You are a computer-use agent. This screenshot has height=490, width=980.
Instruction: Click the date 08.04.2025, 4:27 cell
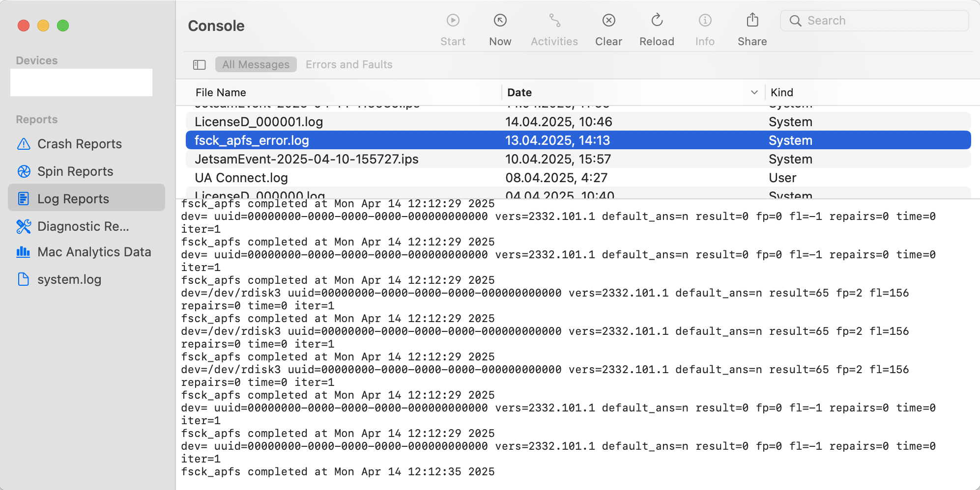[x=556, y=178]
